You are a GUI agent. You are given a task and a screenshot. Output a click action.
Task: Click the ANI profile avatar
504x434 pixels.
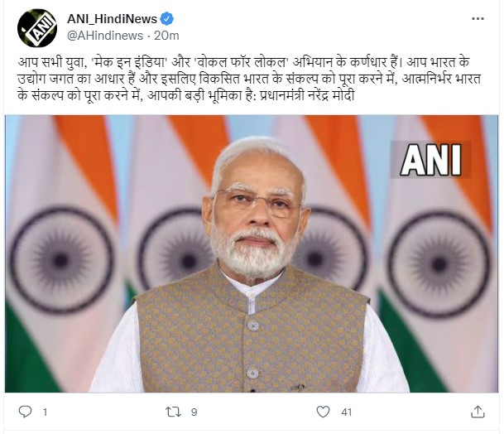pos(37,27)
